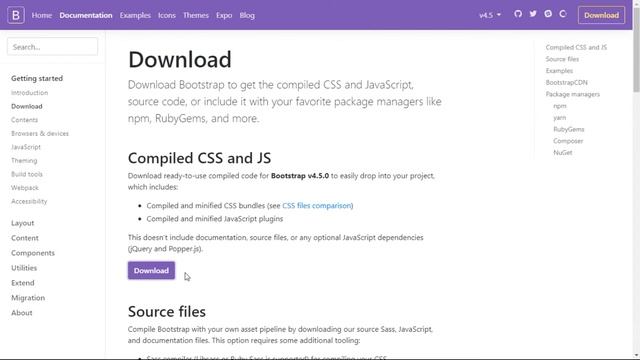Click the bold text Bootstrap v4.5.0
This screenshot has height=360, width=640.
point(300,176)
